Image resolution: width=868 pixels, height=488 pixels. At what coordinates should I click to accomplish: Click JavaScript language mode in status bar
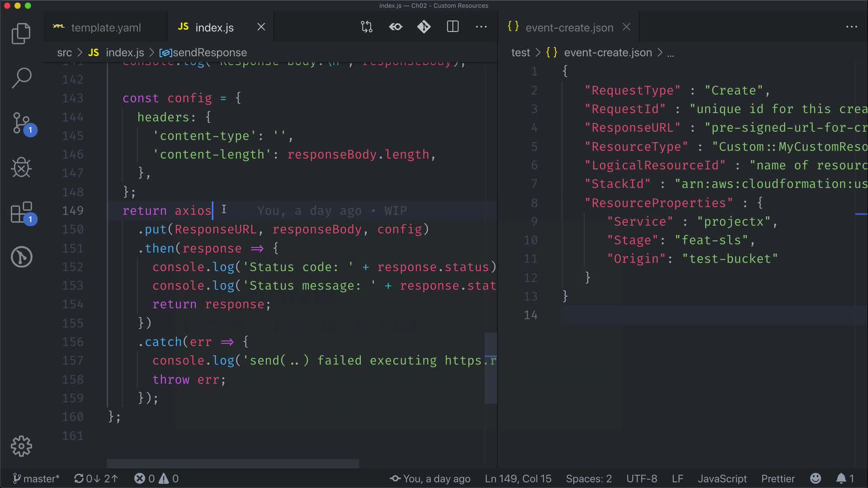pos(722,479)
